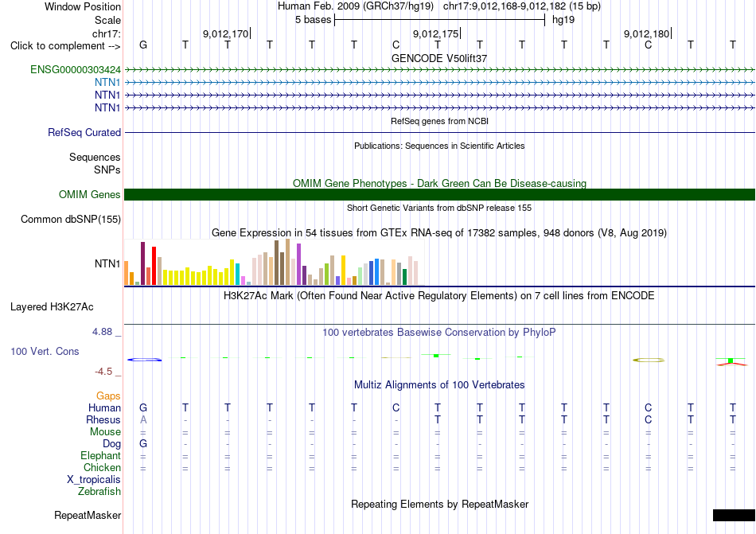Click the green ENSG00000303424 transcript arrow line
Image resolution: width=756 pixels, height=534 pixels.
pos(440,70)
